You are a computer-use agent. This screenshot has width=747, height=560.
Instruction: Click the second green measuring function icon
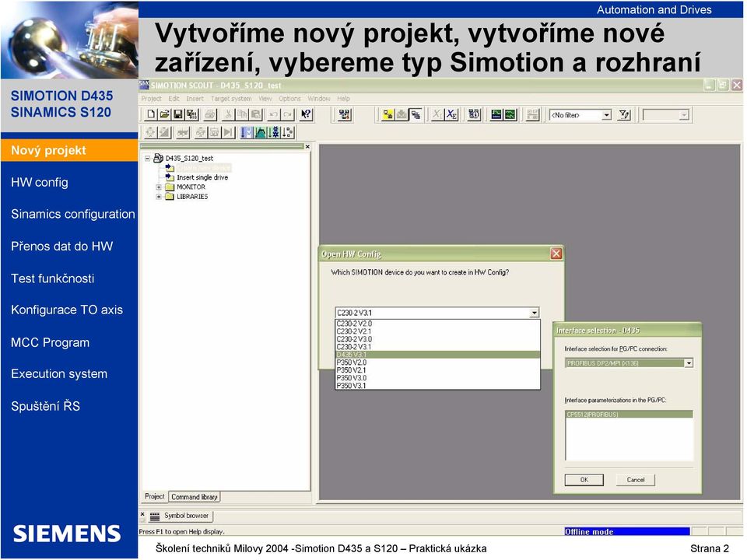coord(510,114)
